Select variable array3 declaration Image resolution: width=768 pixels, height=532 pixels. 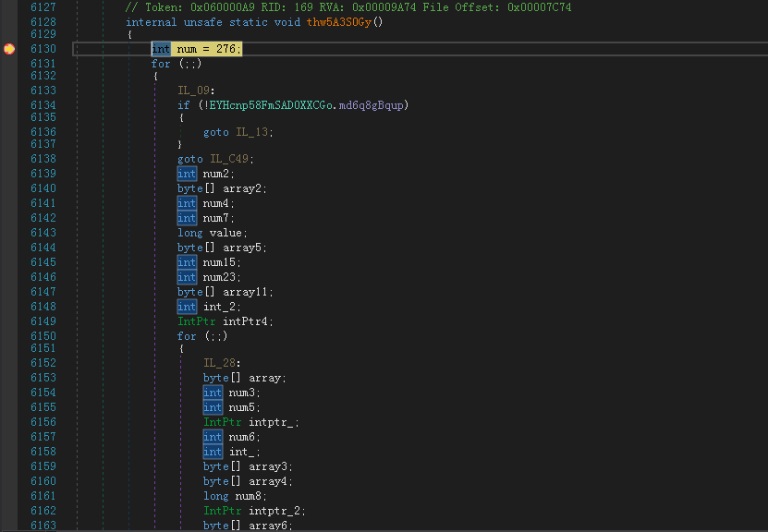tap(268, 466)
